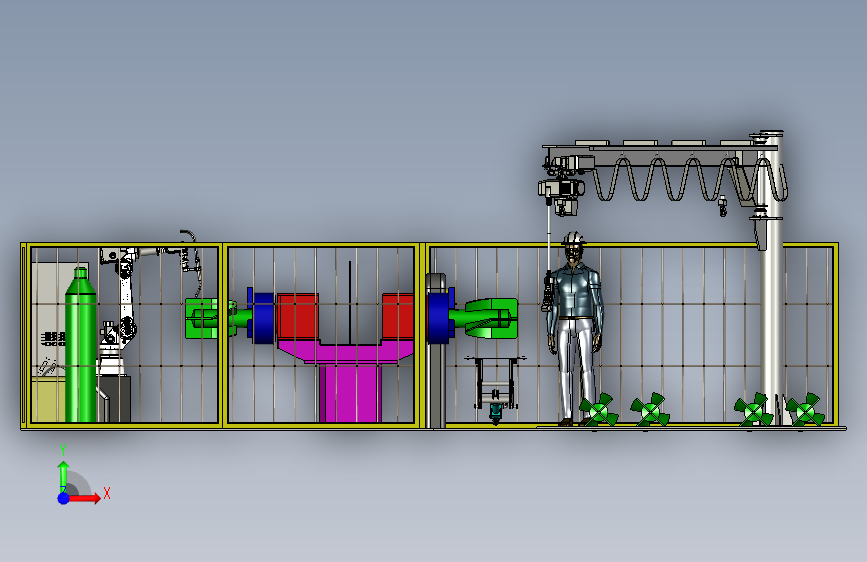Select the black vertical rod above the pedestal
This screenshot has width=867, height=562.
(349, 303)
